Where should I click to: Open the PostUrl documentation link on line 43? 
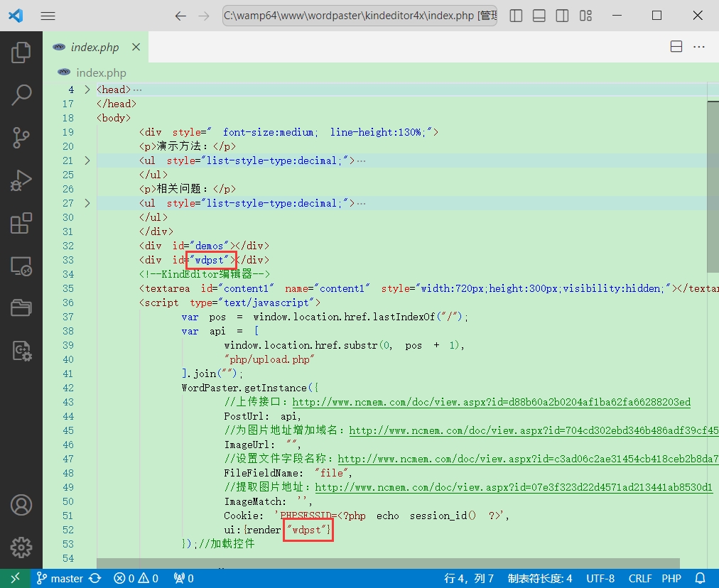coord(491,402)
